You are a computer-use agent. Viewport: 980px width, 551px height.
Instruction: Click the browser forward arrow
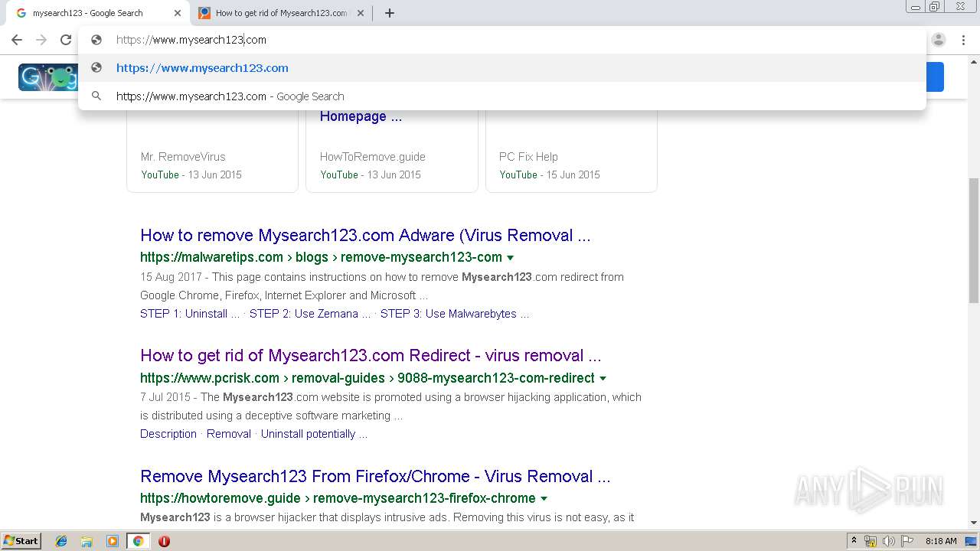pyautogui.click(x=41, y=40)
